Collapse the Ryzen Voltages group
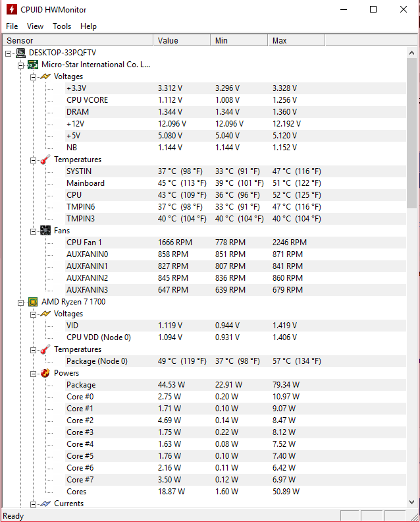 (34, 314)
